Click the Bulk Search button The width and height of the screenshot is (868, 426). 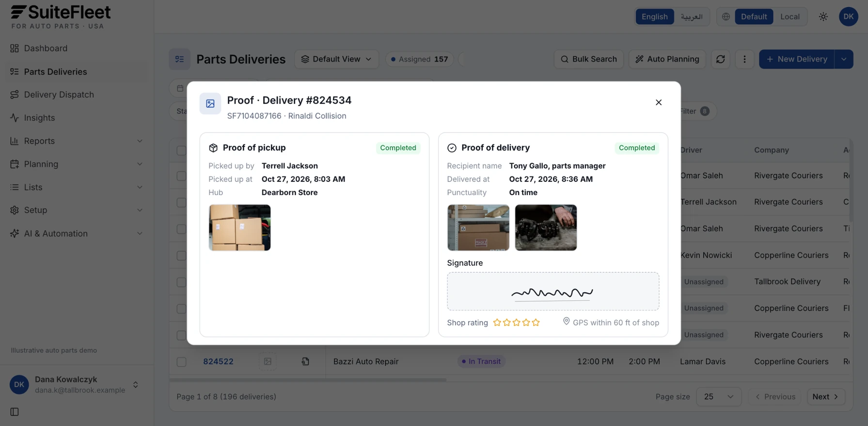click(x=588, y=59)
